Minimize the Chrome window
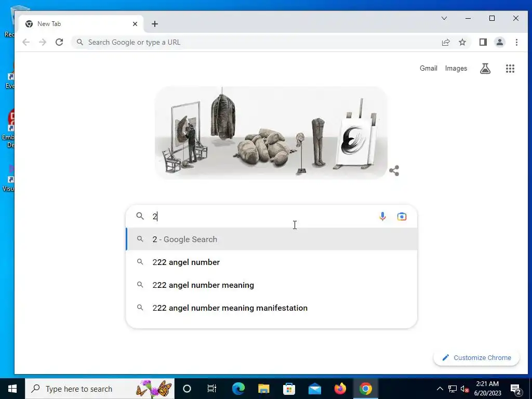532x399 pixels. [x=468, y=18]
